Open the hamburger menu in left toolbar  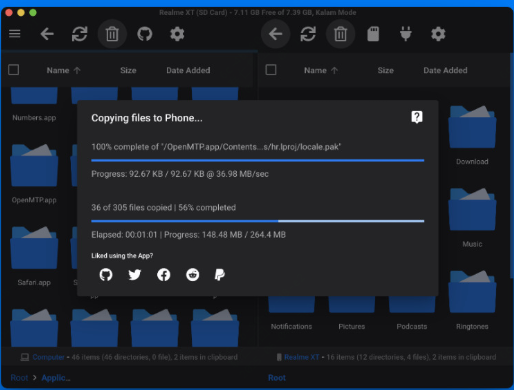tap(15, 34)
